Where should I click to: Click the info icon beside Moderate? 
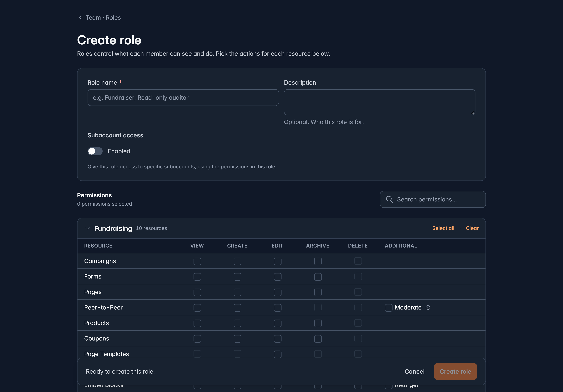pos(428,308)
